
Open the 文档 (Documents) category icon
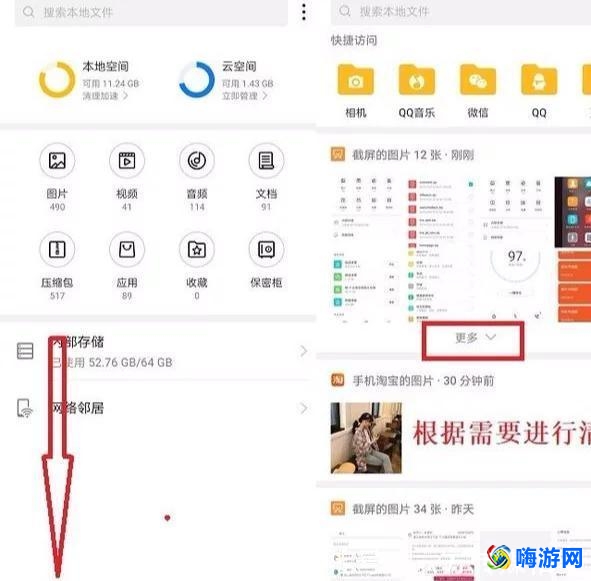click(x=266, y=161)
